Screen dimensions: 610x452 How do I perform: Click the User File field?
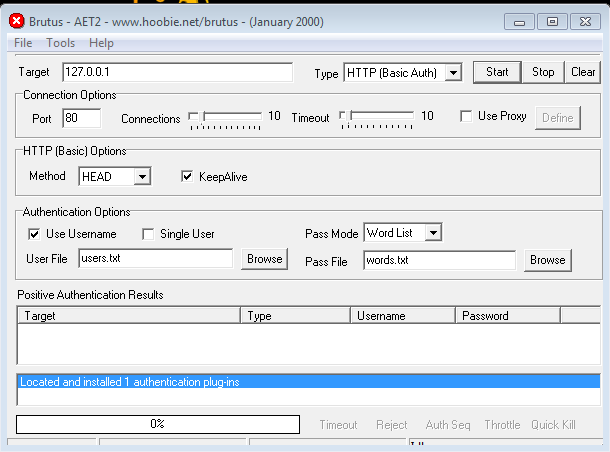(156, 258)
